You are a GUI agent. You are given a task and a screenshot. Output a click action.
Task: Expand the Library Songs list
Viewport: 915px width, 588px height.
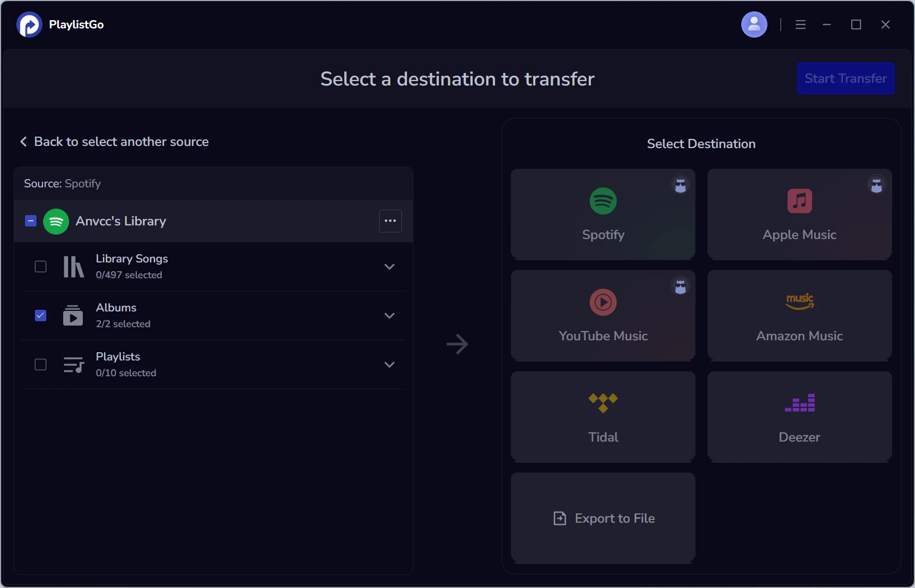(x=389, y=267)
